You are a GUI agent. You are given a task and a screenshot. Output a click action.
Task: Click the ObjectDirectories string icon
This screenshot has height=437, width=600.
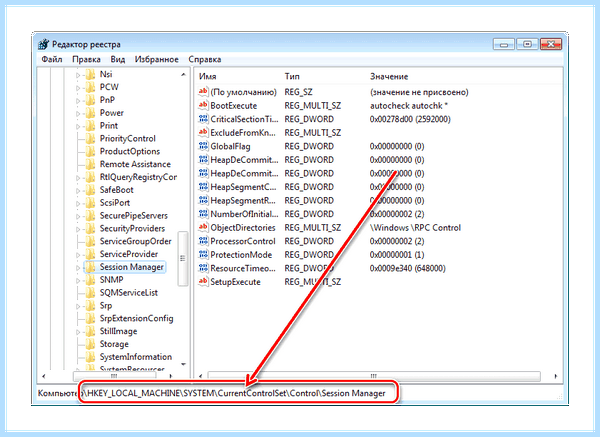[x=203, y=228]
